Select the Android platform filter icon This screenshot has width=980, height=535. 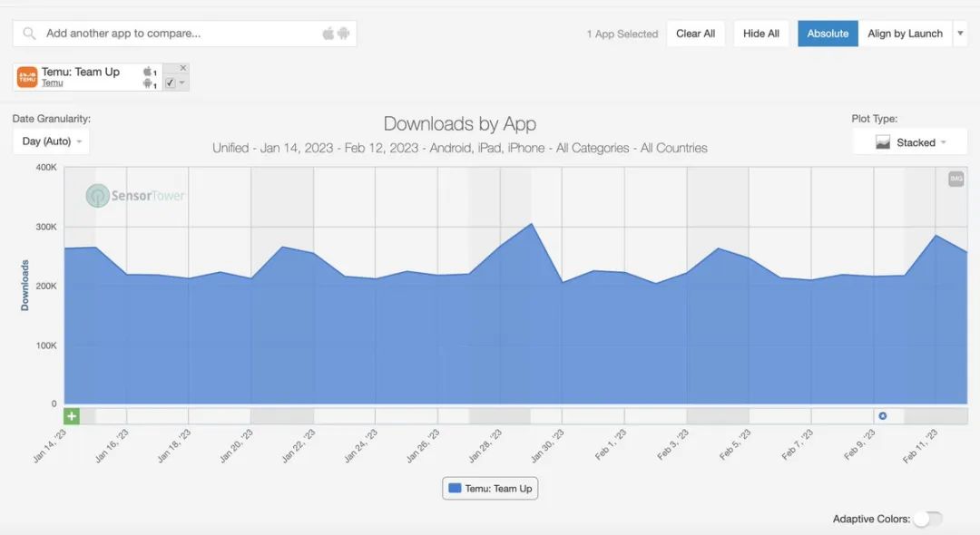pos(343,33)
